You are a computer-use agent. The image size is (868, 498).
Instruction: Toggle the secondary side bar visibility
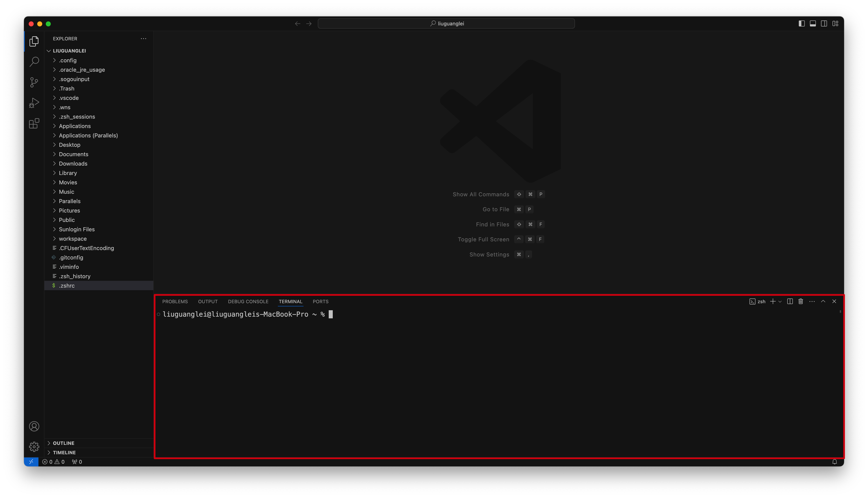pos(824,24)
